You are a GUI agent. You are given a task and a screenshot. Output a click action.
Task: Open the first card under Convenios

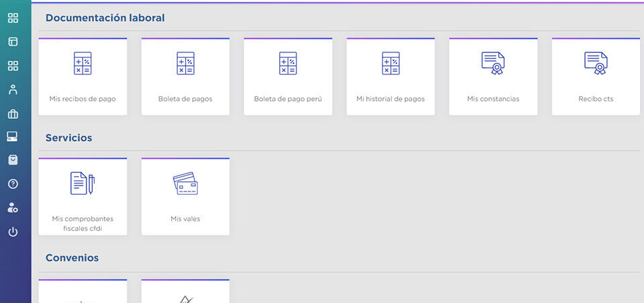click(83, 292)
